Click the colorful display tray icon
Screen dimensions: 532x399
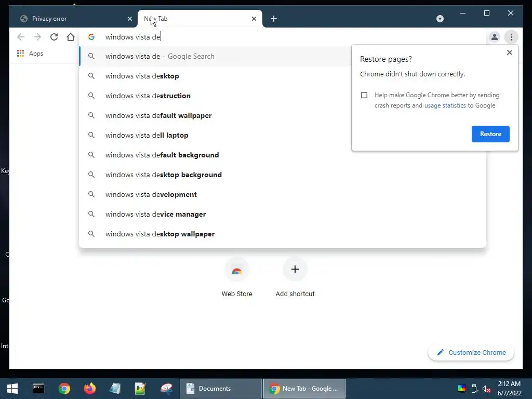tap(462, 389)
